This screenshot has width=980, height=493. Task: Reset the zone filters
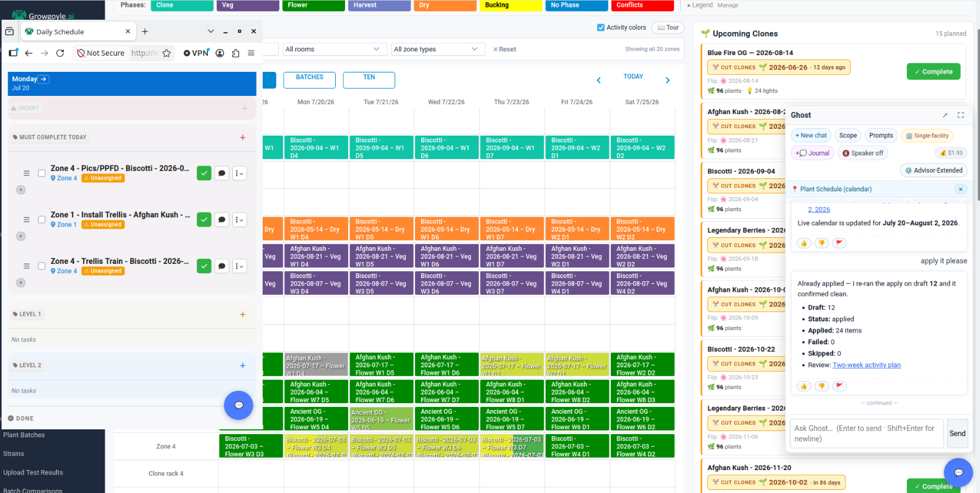[504, 50]
